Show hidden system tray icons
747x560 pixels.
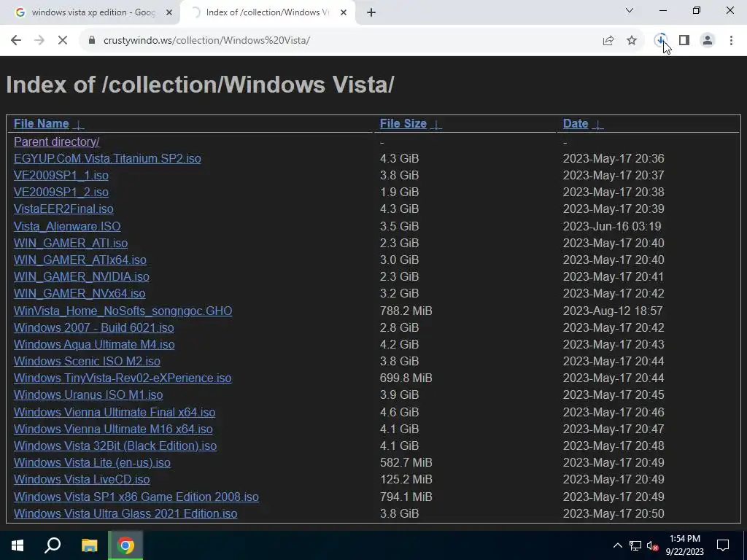[617, 545]
